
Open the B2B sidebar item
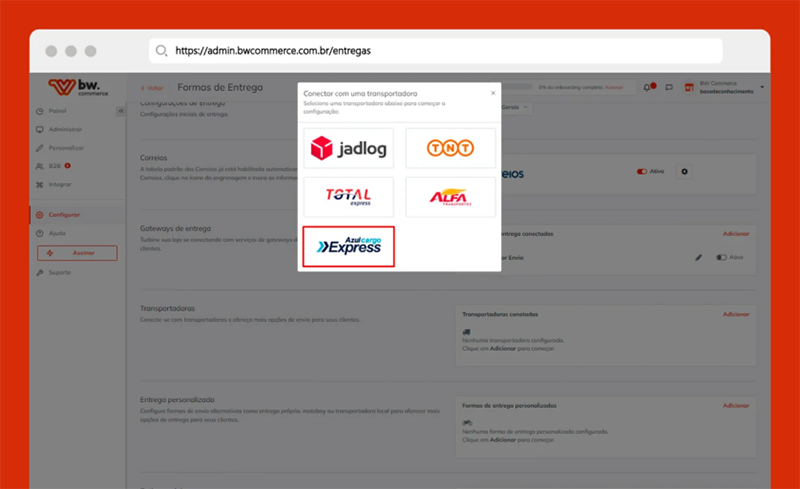coord(54,166)
